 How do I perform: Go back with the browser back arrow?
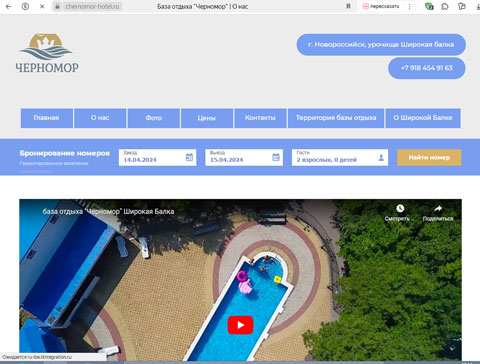coord(9,6)
